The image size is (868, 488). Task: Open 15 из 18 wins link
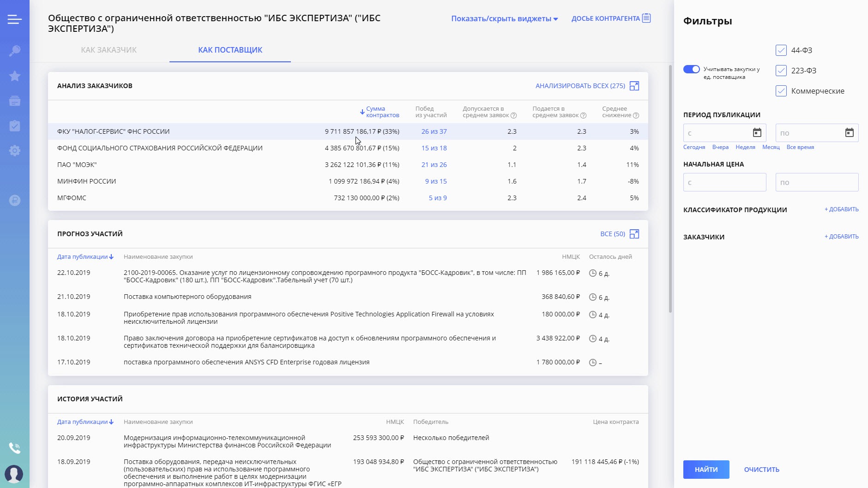434,148
